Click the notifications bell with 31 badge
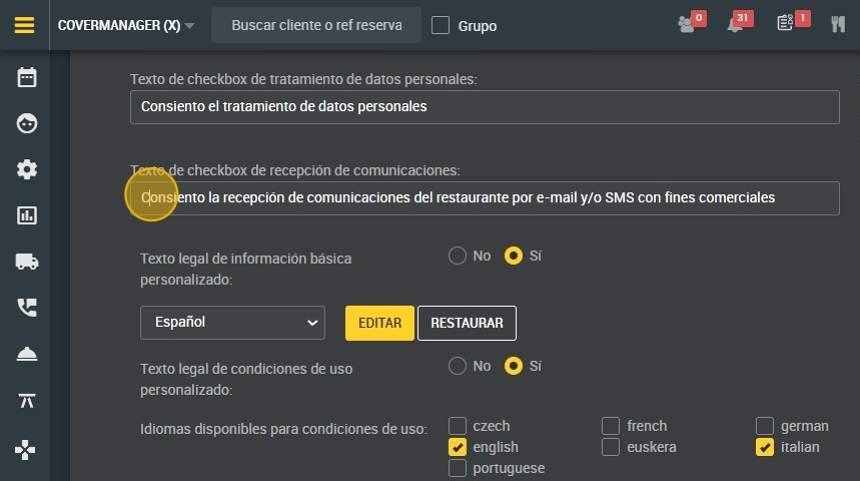Image resolution: width=860 pixels, height=481 pixels. (736, 25)
